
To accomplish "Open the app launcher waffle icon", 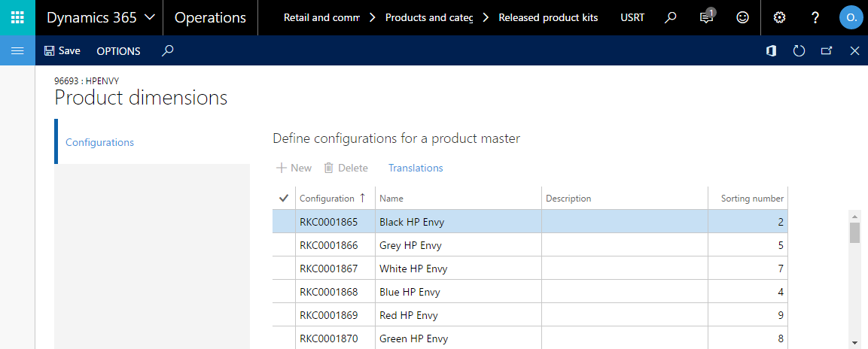I will [18, 18].
